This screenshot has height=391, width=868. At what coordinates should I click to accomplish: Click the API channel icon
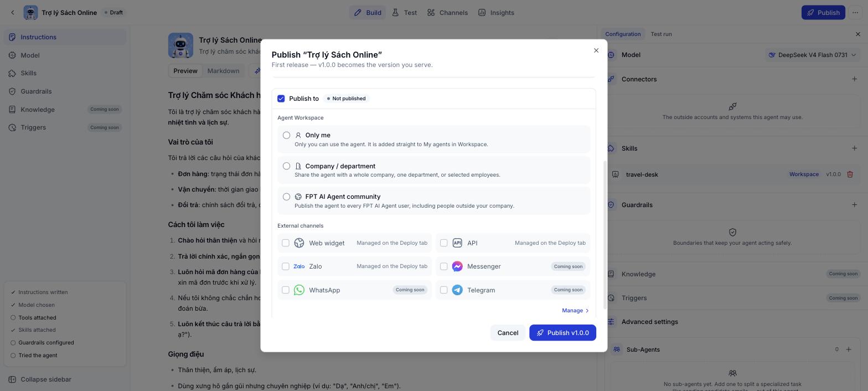coord(457,243)
